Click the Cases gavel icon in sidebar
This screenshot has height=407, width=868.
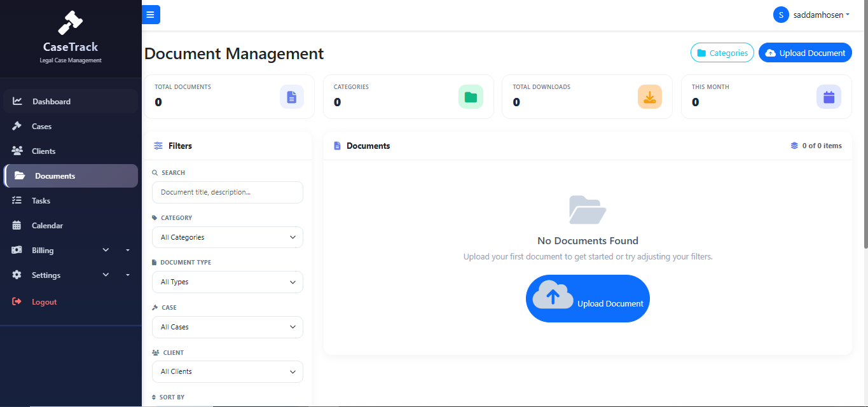pos(17,126)
